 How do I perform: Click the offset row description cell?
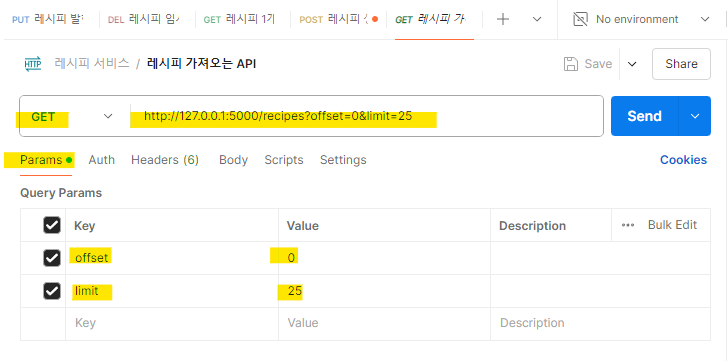tap(600, 258)
